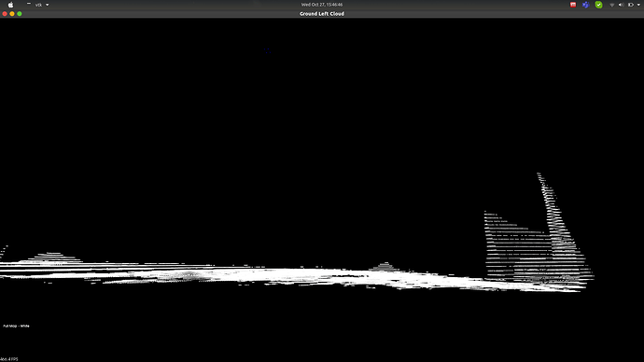Click the green checkmark status icon

[x=599, y=5]
